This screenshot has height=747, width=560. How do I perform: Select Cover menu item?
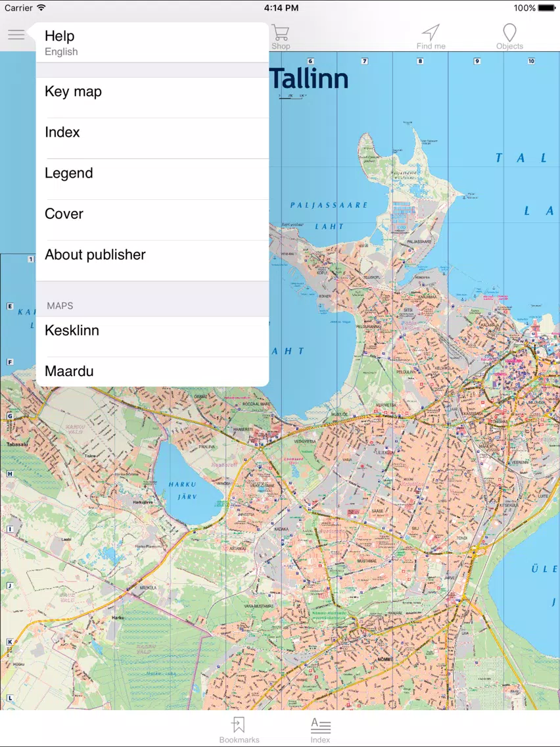[x=152, y=220]
